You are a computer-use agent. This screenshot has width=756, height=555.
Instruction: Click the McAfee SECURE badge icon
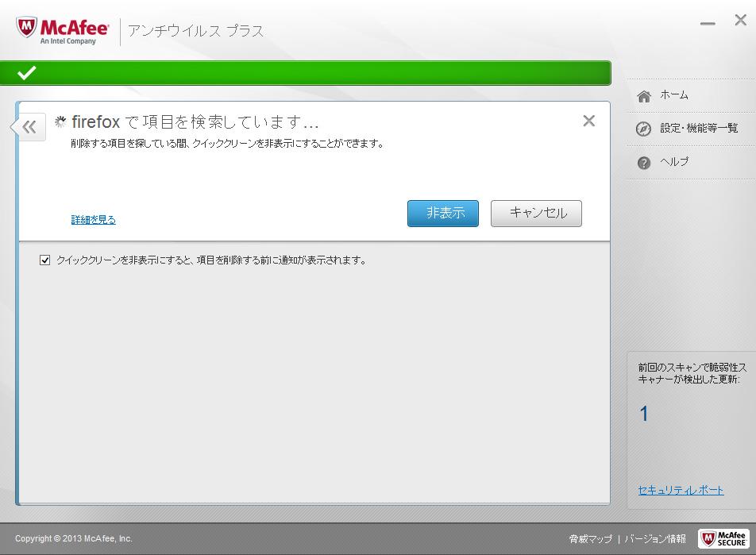(x=723, y=538)
